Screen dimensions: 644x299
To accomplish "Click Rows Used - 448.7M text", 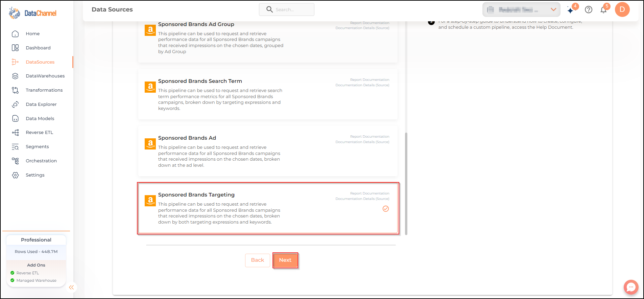I will (x=36, y=252).
